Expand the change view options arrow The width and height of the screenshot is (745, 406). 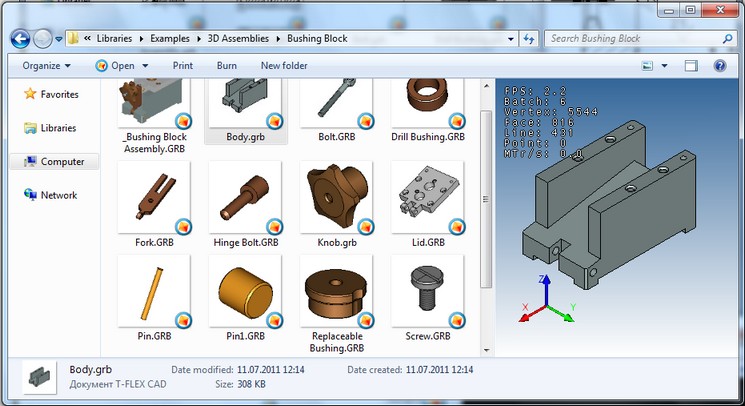pos(664,66)
